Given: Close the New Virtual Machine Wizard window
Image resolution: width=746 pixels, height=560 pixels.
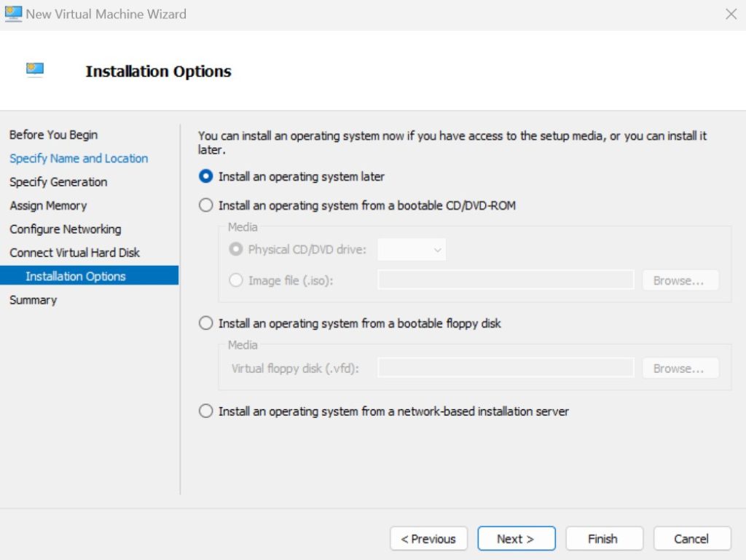Looking at the screenshot, I should (x=731, y=14).
